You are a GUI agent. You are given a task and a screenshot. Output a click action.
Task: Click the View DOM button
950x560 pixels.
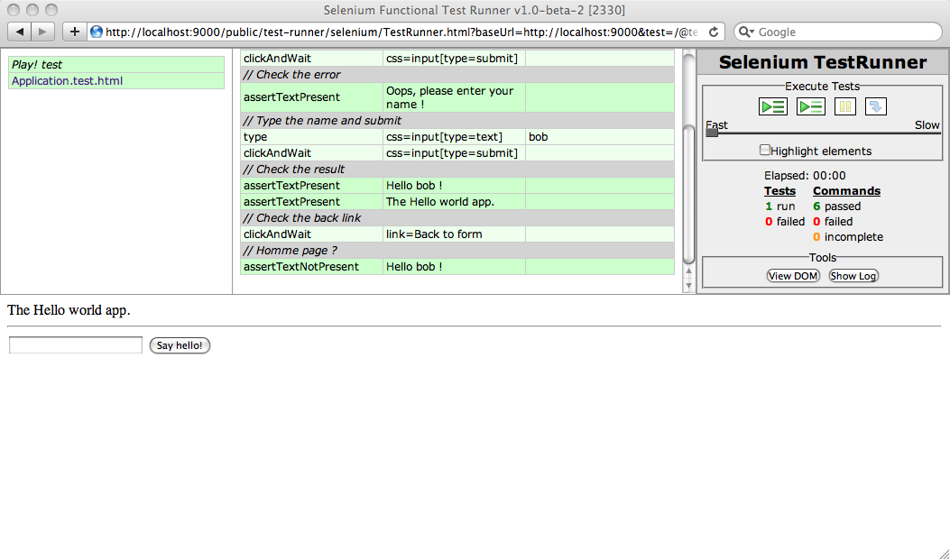click(793, 276)
